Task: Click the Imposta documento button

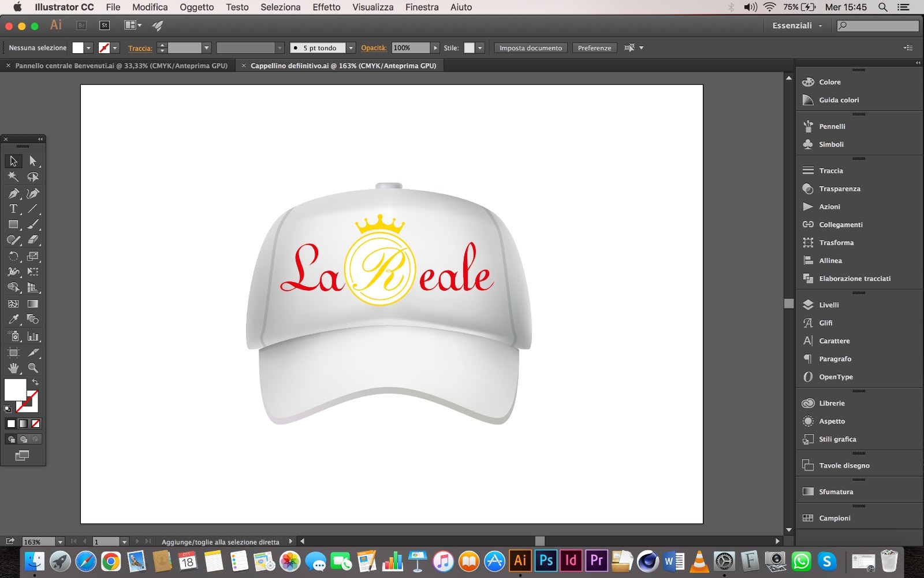Action: 531,48
